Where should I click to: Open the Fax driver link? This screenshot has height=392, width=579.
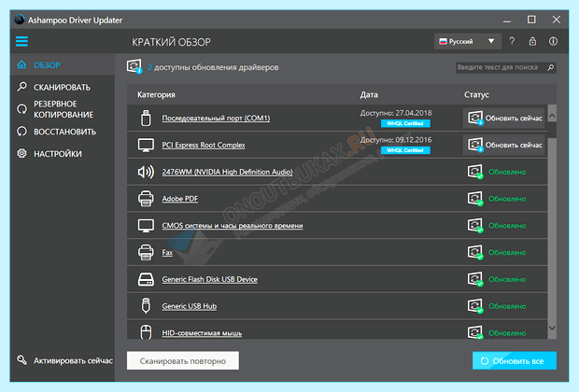click(167, 253)
